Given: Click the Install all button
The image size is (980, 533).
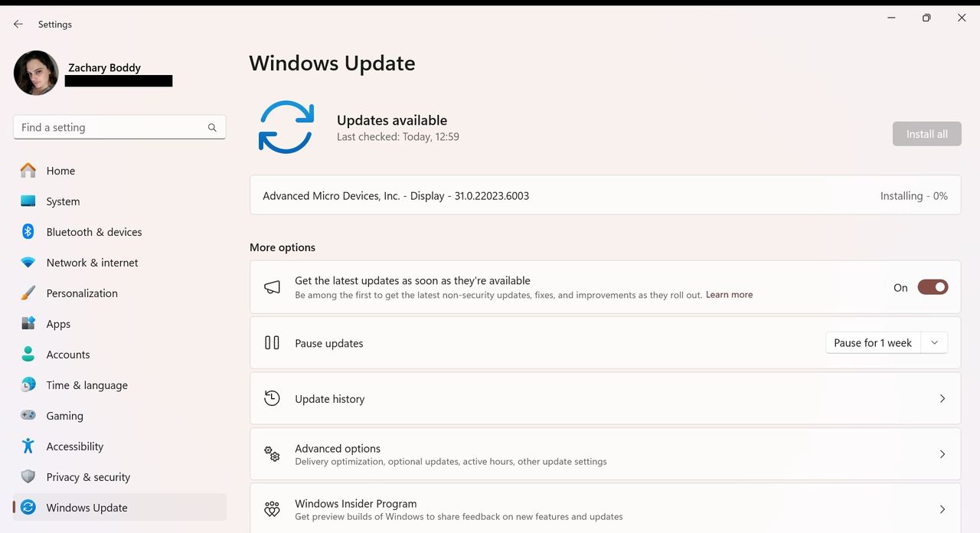Looking at the screenshot, I should point(926,134).
